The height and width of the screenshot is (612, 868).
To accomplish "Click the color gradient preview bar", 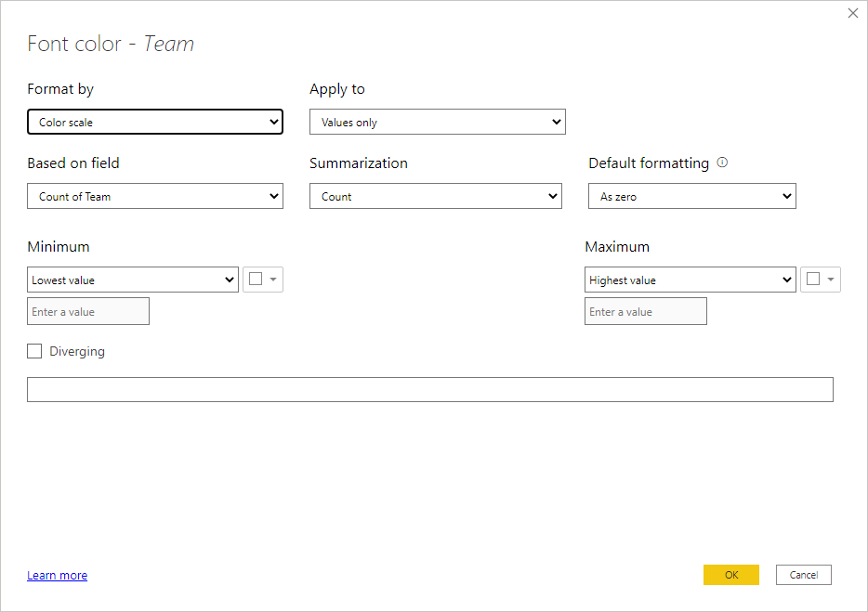I will click(430, 389).
